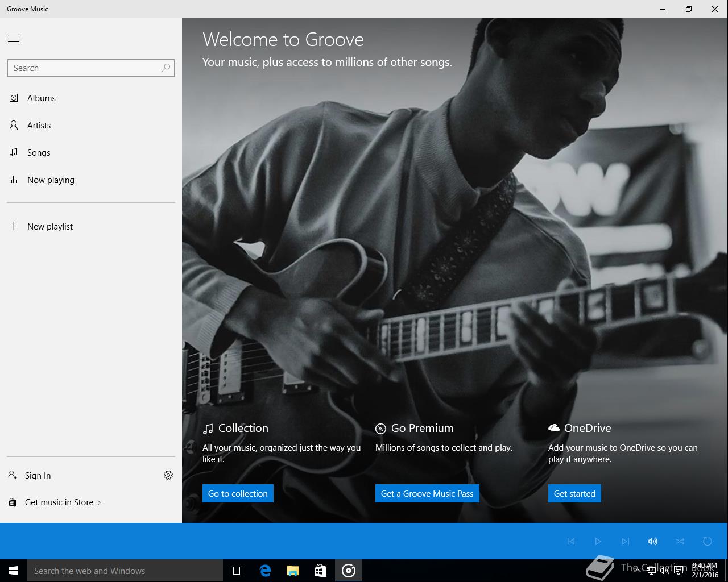
Task: Minimize the Groove Music window
Action: [x=663, y=9]
